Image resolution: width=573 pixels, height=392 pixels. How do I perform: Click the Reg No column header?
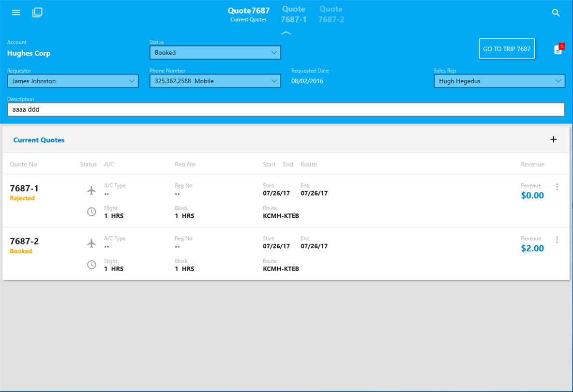click(185, 165)
